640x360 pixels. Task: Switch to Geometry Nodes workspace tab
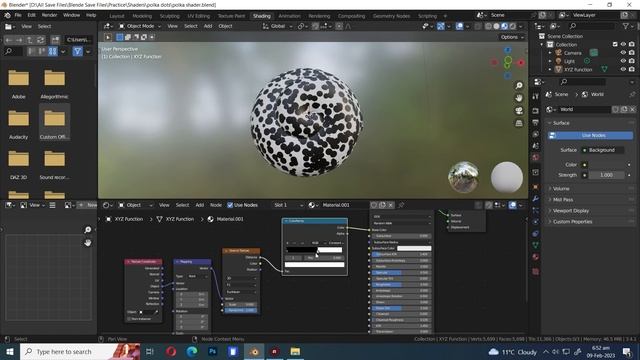[391, 16]
